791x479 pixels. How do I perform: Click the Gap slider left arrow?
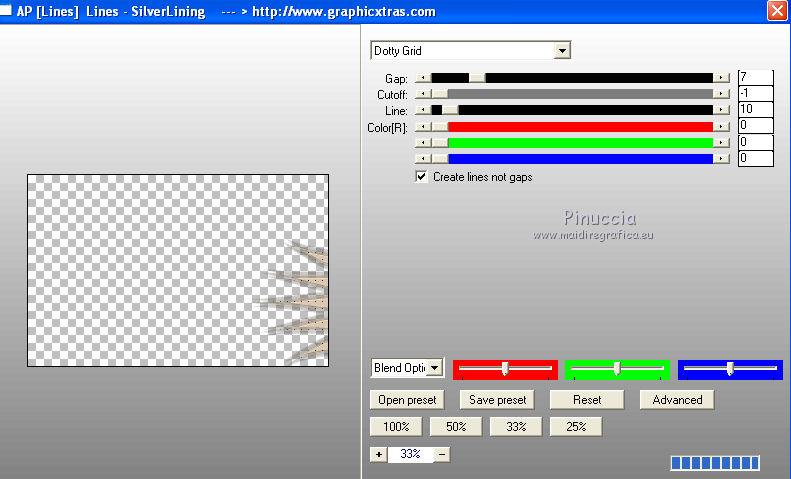423,78
